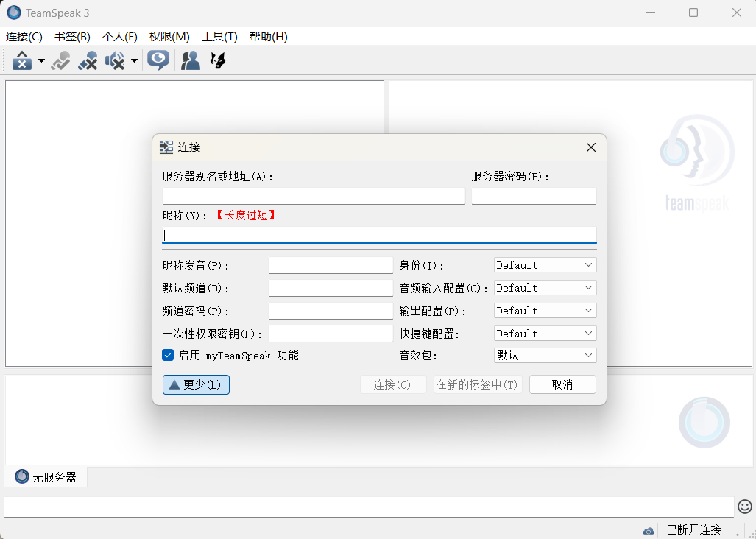Expand the 音效包 sound pack dropdown
This screenshot has height=539, width=756.
click(x=545, y=356)
